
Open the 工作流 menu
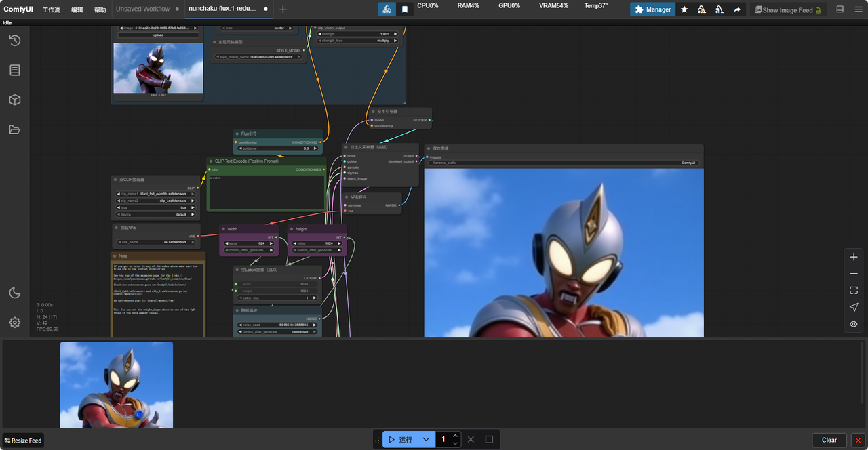tap(52, 9)
